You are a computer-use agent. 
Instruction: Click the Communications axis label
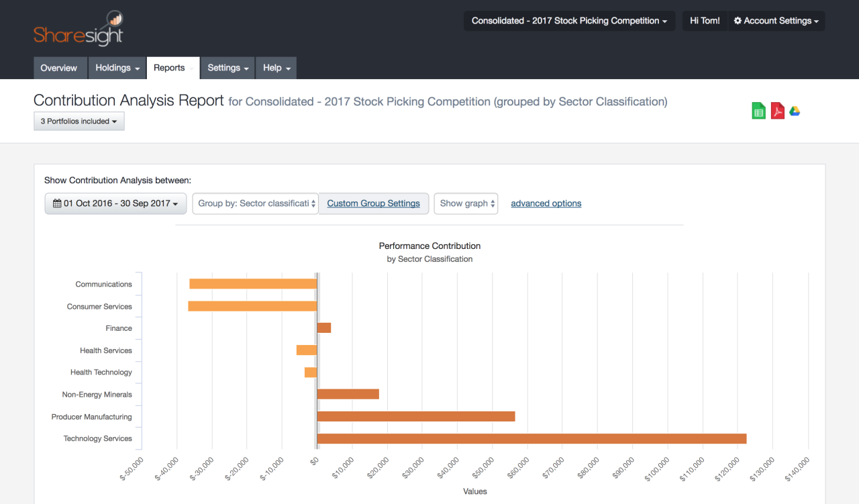pos(104,285)
